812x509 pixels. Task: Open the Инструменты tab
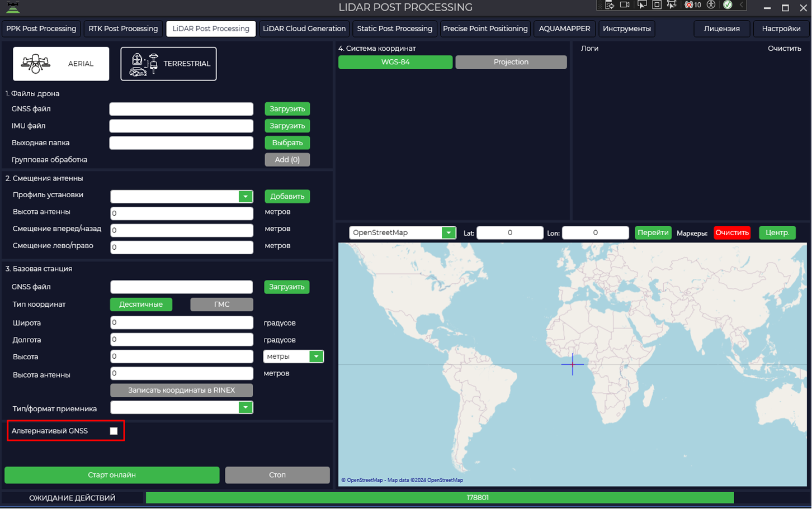(x=627, y=28)
